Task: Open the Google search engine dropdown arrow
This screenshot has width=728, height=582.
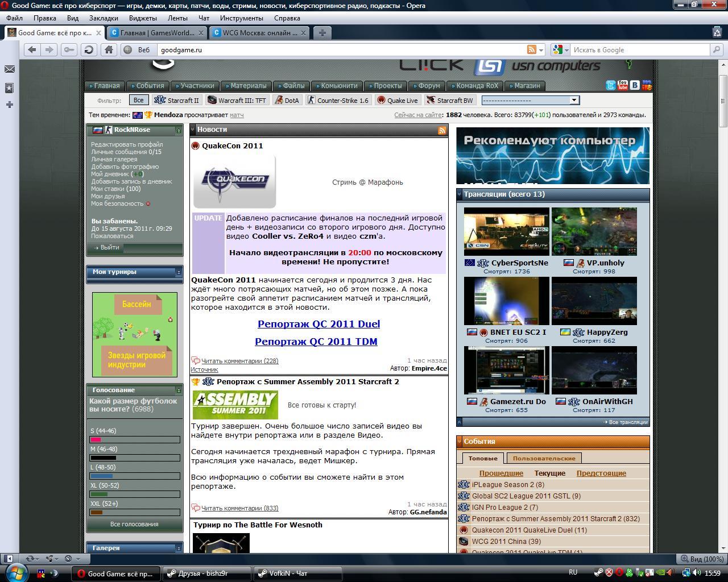Action: [566, 50]
